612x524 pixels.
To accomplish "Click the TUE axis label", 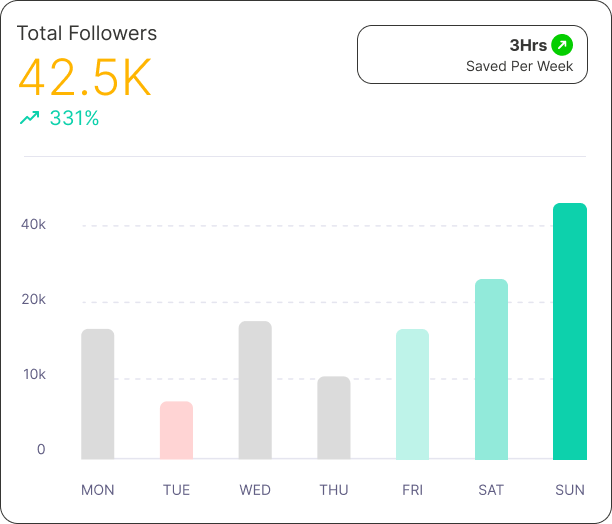I will pyautogui.click(x=176, y=490).
